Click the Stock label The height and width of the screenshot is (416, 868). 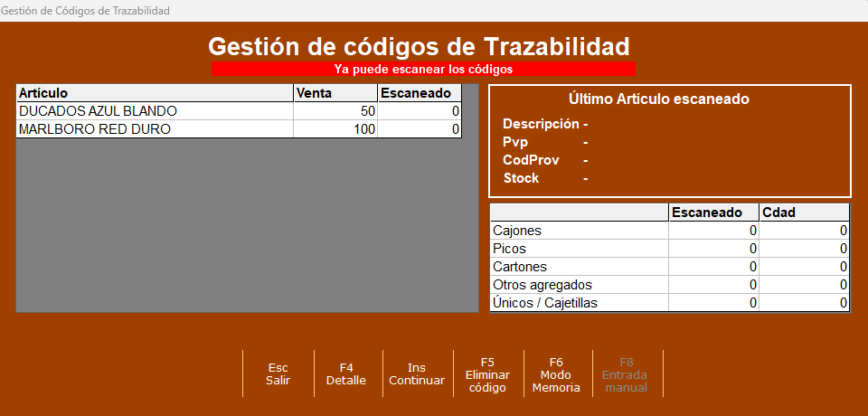[521, 178]
